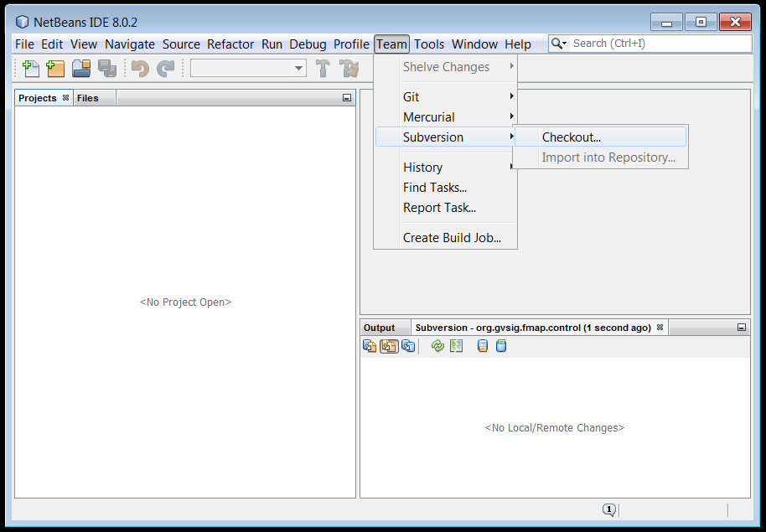Toggle show remotely modified files only
This screenshot has height=532, width=766.
[408, 346]
